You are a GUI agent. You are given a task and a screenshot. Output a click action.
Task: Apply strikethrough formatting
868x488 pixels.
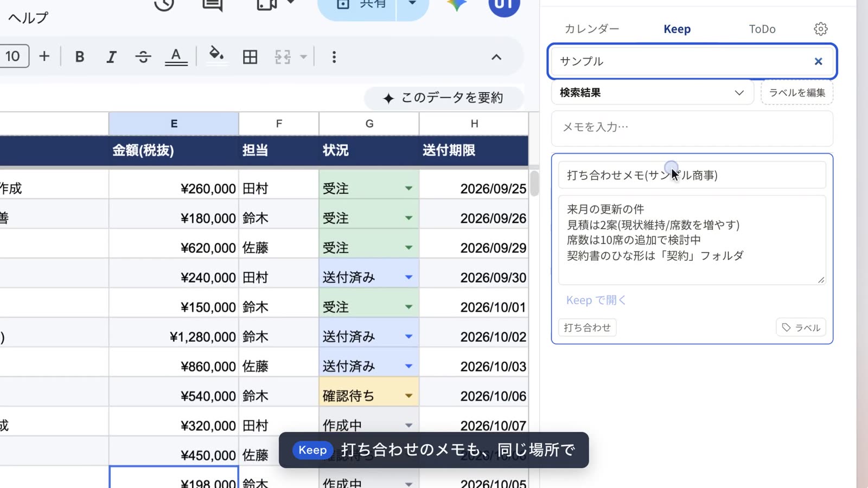pyautogui.click(x=143, y=57)
